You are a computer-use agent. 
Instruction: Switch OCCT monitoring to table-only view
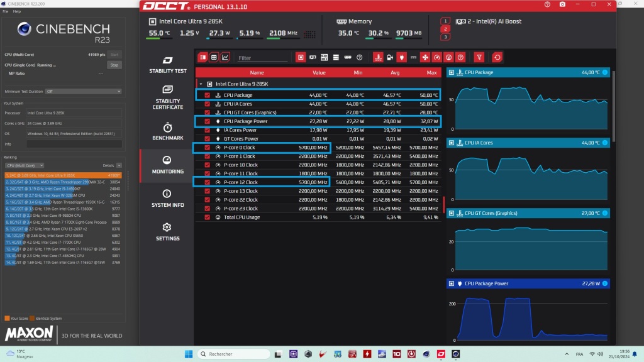coord(214,57)
